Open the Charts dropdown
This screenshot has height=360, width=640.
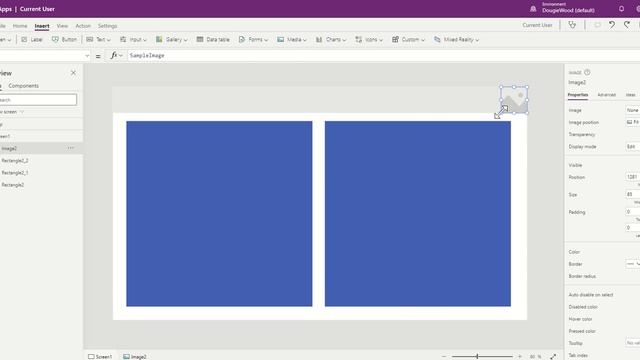[331, 40]
